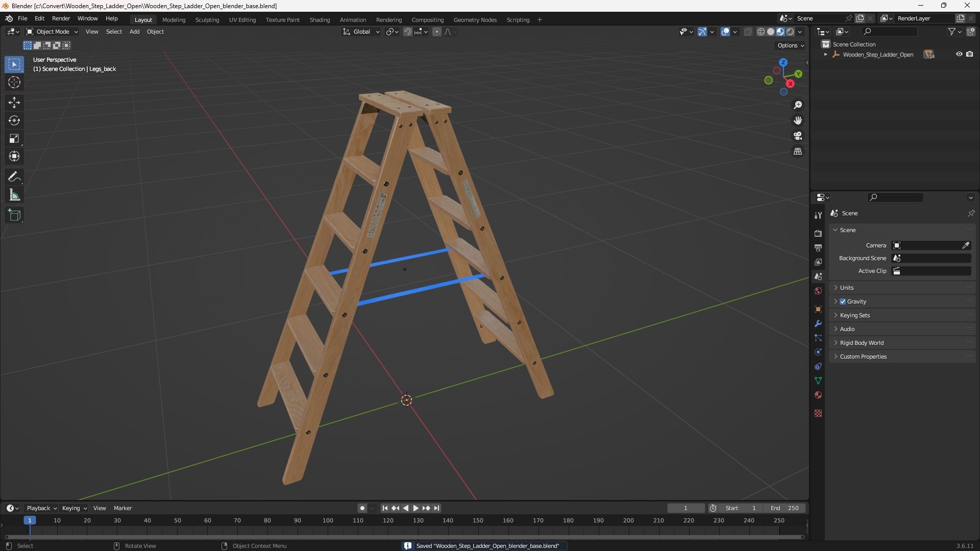
Task: Select the Add Cube tool
Action: click(x=14, y=215)
